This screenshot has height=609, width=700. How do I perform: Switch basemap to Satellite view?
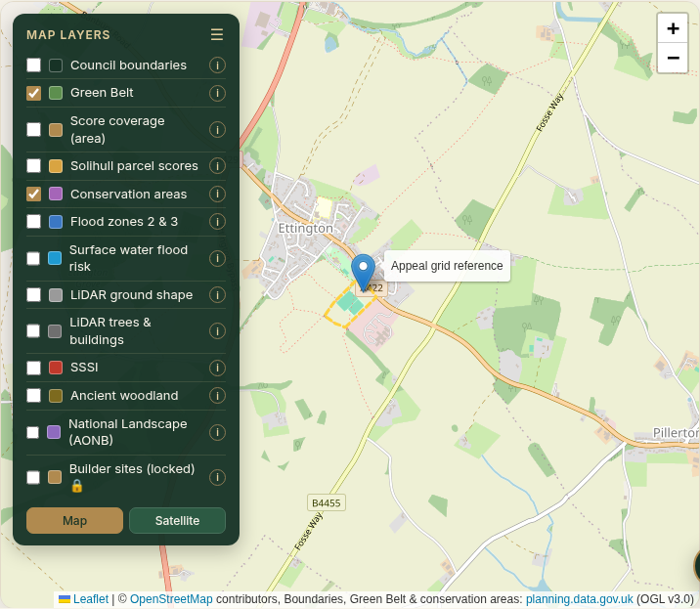click(177, 521)
